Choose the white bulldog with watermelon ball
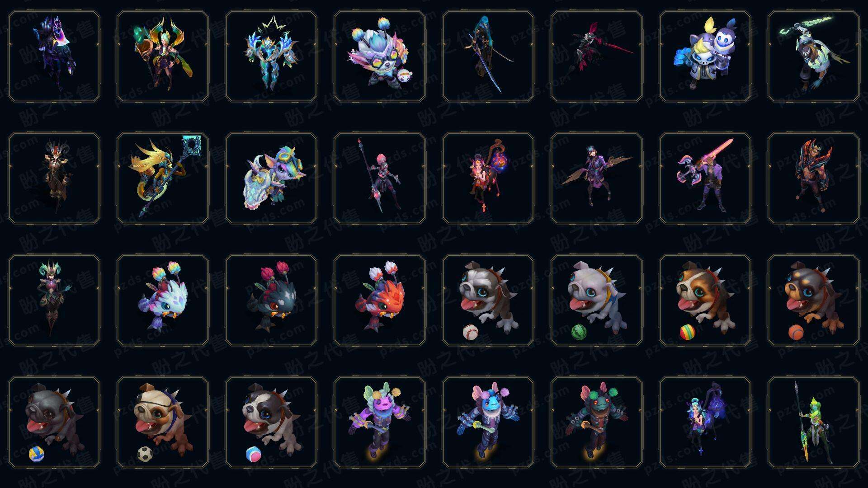 597,300
